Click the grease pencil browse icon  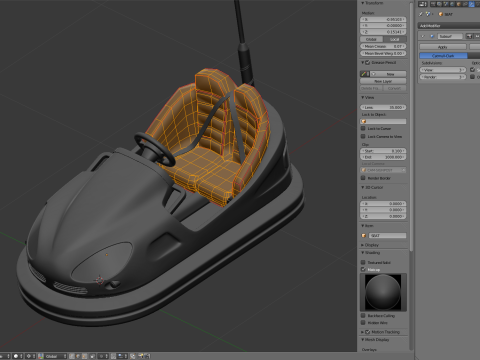click(365, 74)
